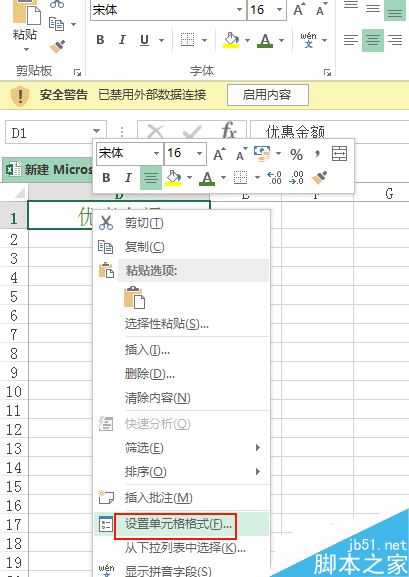Click the formula bar Enter checkmark icon
The width and height of the screenshot is (409, 577).
[192, 132]
